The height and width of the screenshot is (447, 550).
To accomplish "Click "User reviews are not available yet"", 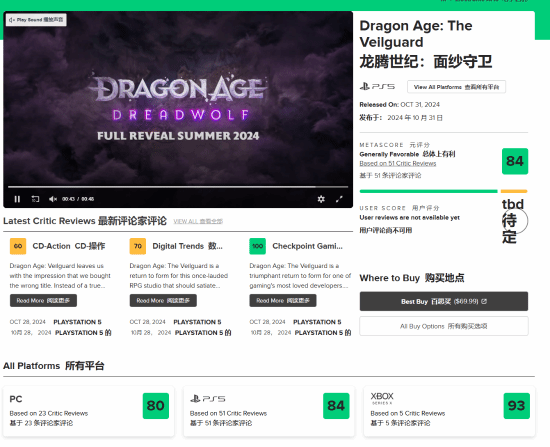I will (409, 218).
